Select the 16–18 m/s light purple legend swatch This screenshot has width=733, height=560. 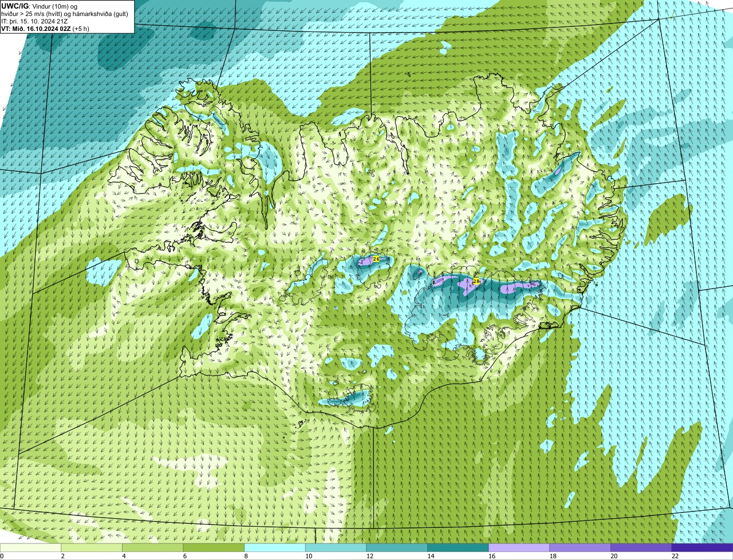tap(519, 547)
